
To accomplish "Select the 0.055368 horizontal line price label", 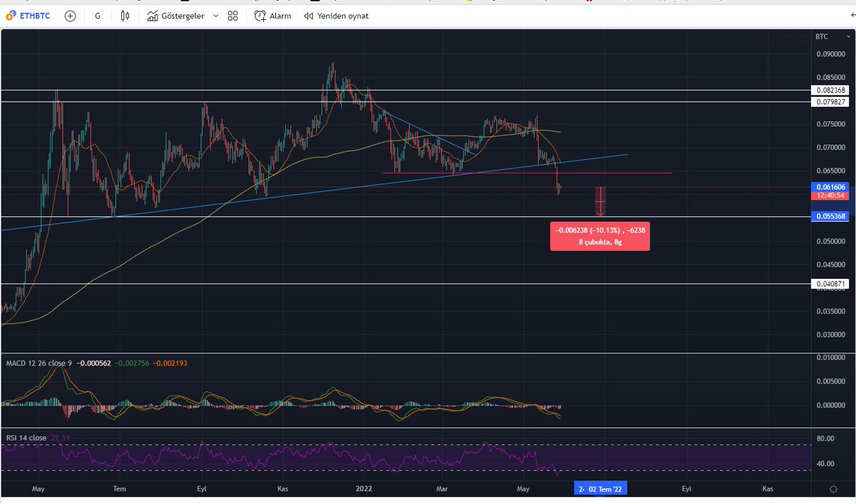I will tap(830, 216).
